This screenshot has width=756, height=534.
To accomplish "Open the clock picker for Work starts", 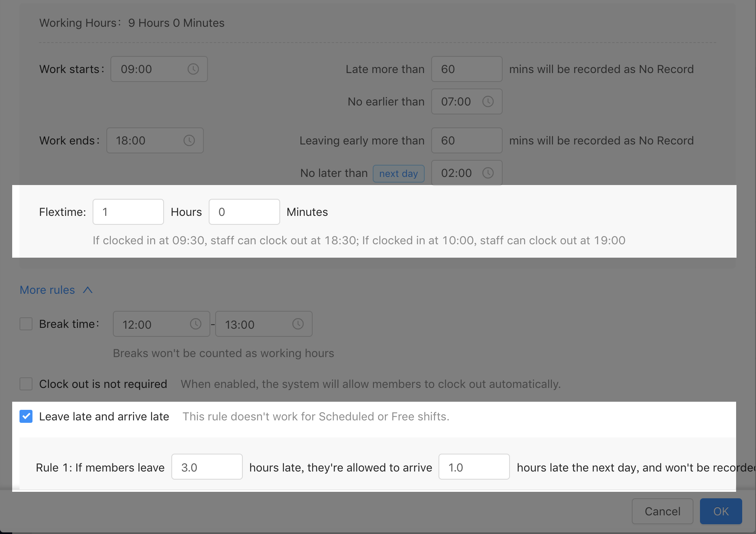I will point(194,69).
